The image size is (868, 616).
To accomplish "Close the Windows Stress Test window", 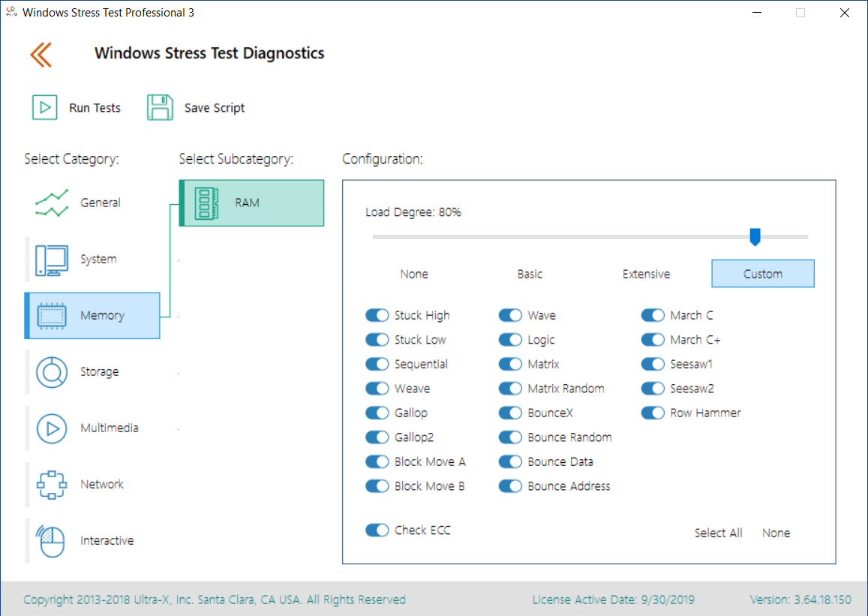I will point(844,12).
